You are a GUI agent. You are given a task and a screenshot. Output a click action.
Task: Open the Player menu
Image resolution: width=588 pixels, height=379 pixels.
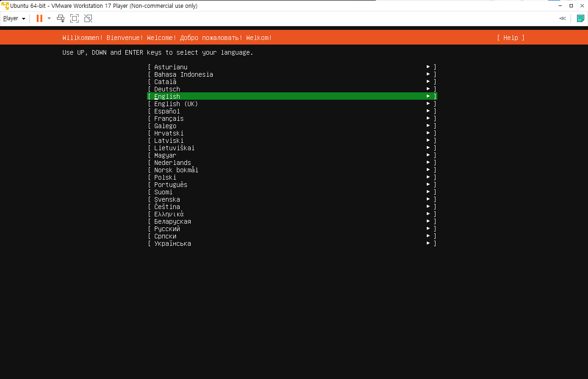pyautogui.click(x=14, y=18)
